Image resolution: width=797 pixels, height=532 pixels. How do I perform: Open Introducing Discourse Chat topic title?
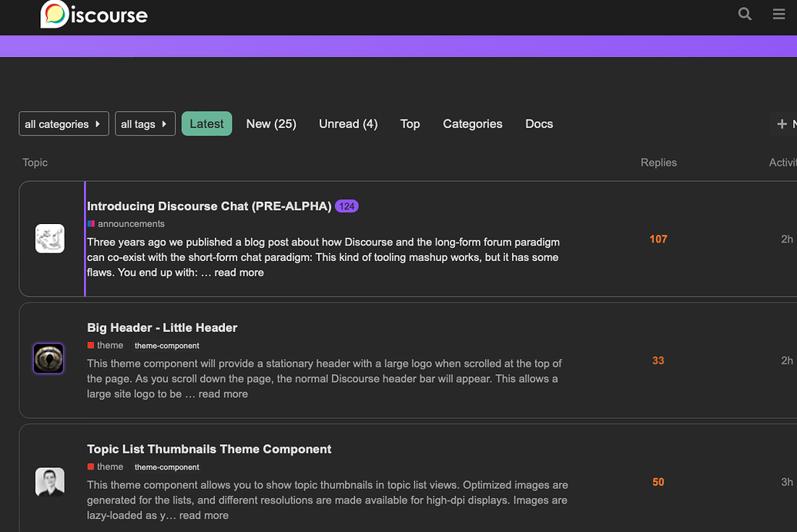pyautogui.click(x=209, y=206)
